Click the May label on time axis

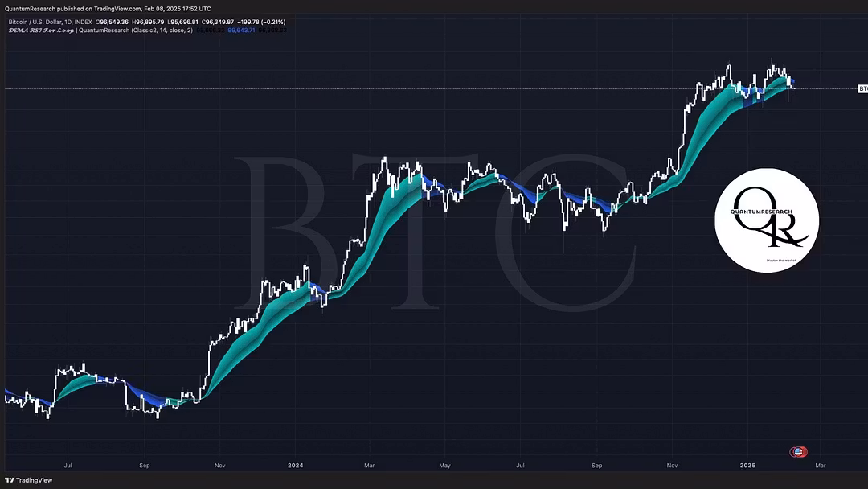444,465
